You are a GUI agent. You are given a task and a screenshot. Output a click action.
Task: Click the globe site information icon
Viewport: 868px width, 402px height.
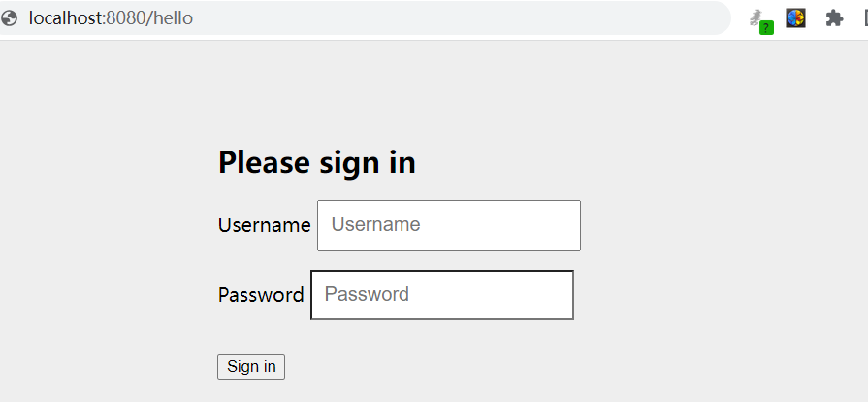coord(10,18)
